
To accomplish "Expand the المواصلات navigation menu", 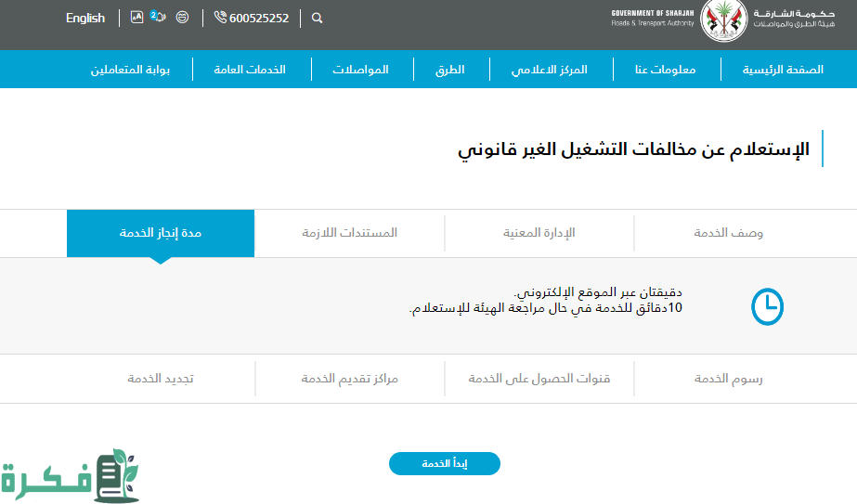I will 360,70.
